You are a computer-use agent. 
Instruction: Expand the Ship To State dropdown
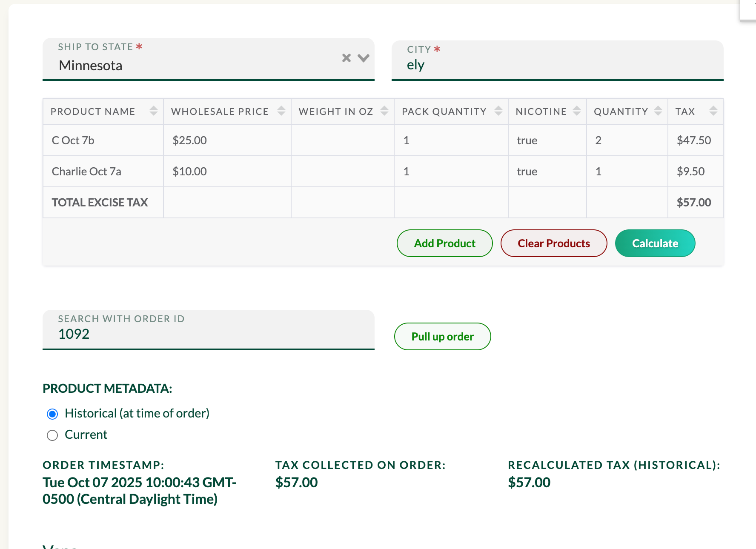point(364,58)
